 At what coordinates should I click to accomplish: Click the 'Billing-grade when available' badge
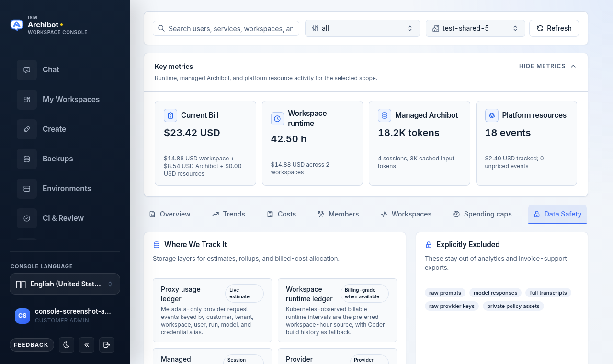[x=364, y=294]
